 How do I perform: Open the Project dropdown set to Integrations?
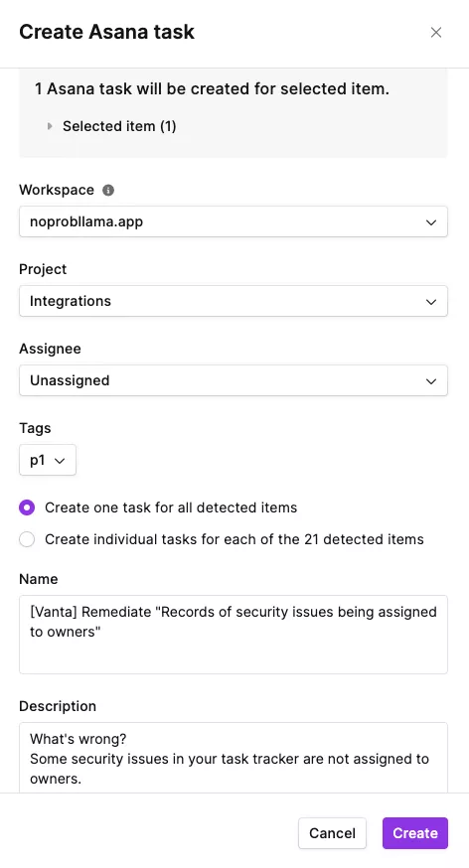click(x=234, y=301)
